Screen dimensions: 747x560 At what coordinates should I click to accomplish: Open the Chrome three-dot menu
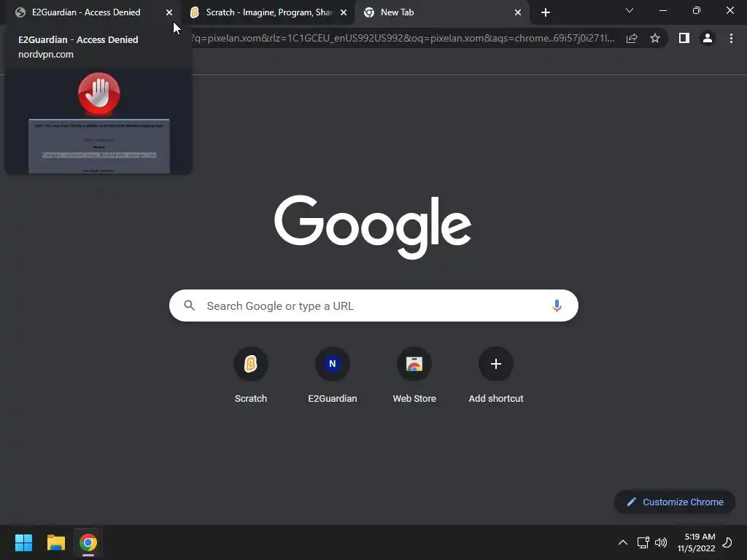pyautogui.click(x=731, y=38)
